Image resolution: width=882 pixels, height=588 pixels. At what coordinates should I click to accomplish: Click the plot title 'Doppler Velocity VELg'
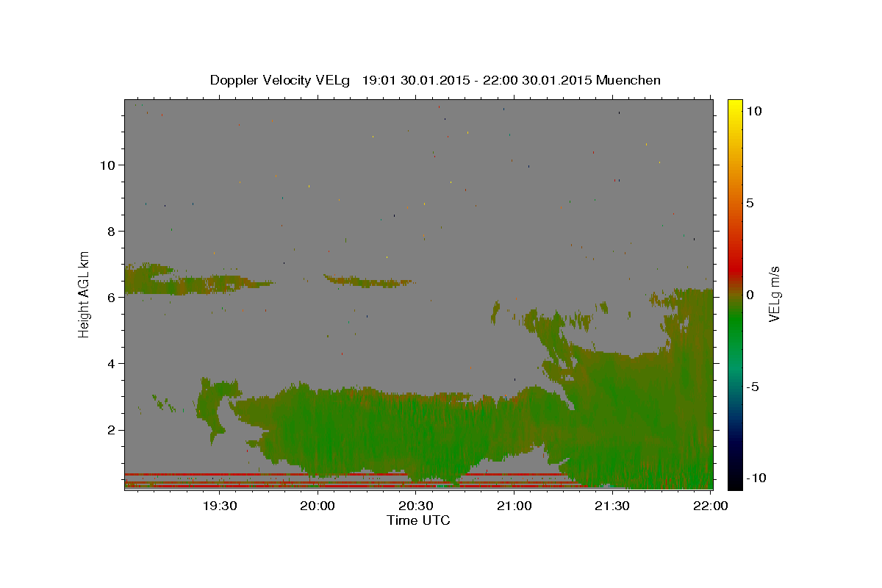(x=281, y=80)
